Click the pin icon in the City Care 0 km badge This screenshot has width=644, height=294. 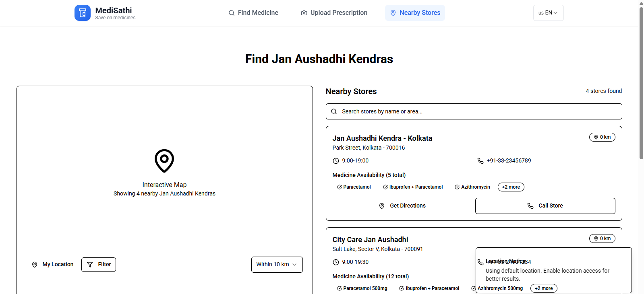[x=596, y=238]
